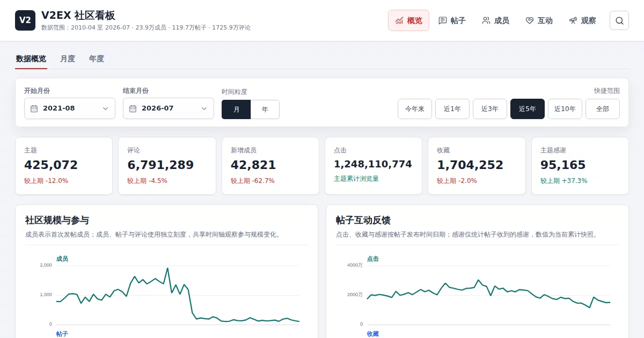Select 年 time granularity
The image size is (644, 338).
pos(265,109)
